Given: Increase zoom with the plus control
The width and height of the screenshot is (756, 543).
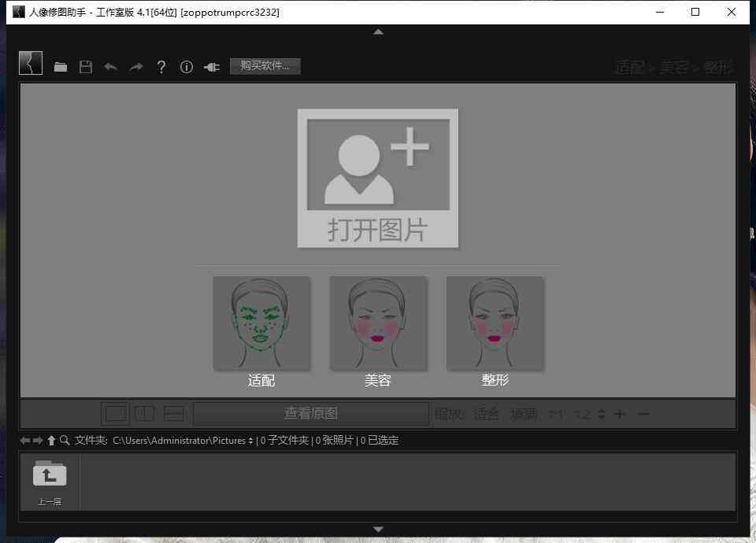Looking at the screenshot, I should coord(620,412).
